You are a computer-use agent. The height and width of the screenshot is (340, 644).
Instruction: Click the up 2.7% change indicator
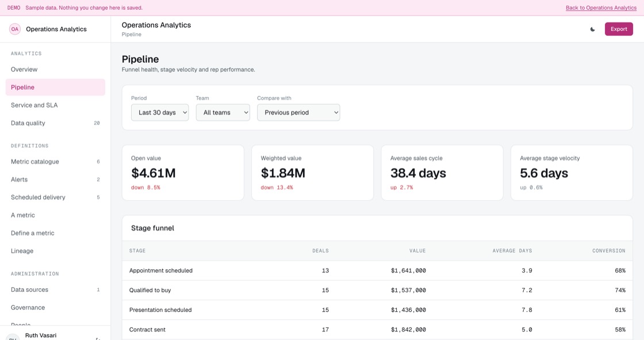click(x=402, y=188)
